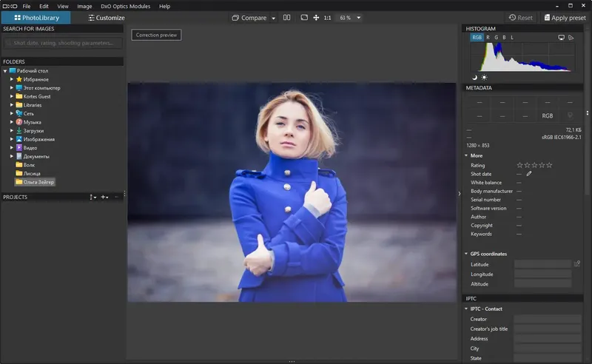Open the Compare dropdown arrow

(273, 18)
